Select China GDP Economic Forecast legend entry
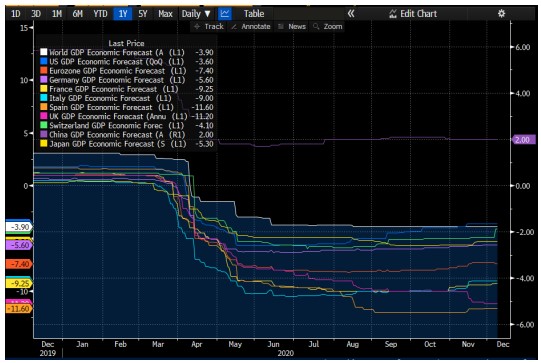The image size is (541, 363). [127, 135]
